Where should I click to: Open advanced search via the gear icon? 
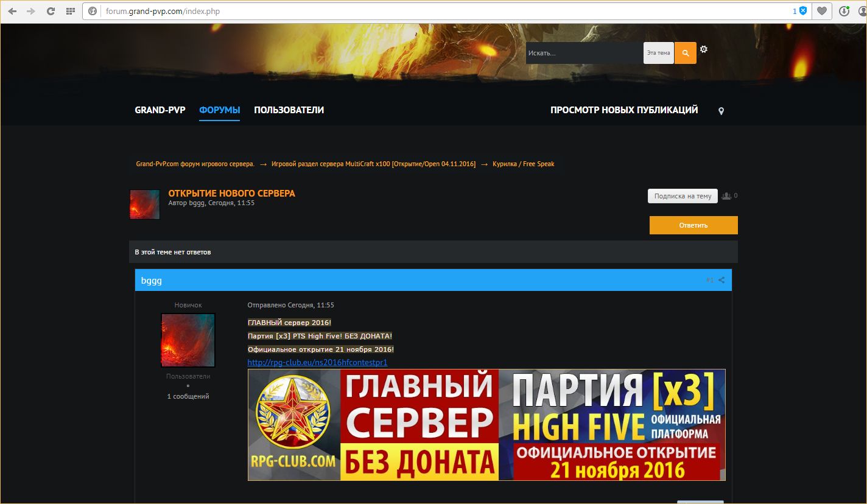point(704,49)
